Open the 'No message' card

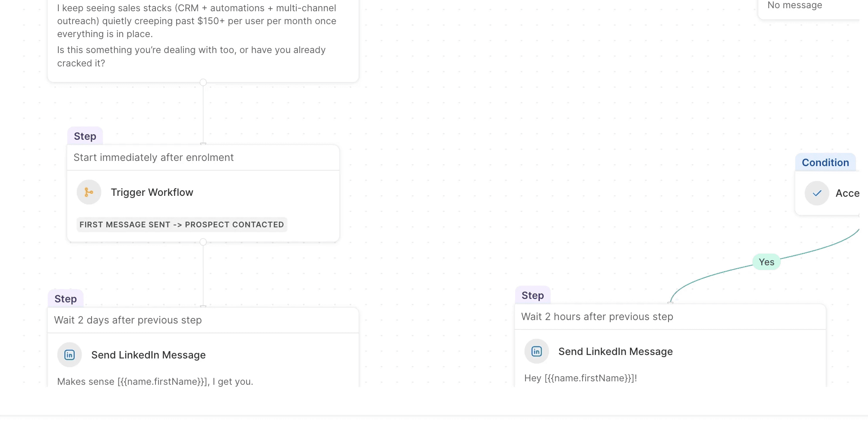[795, 6]
